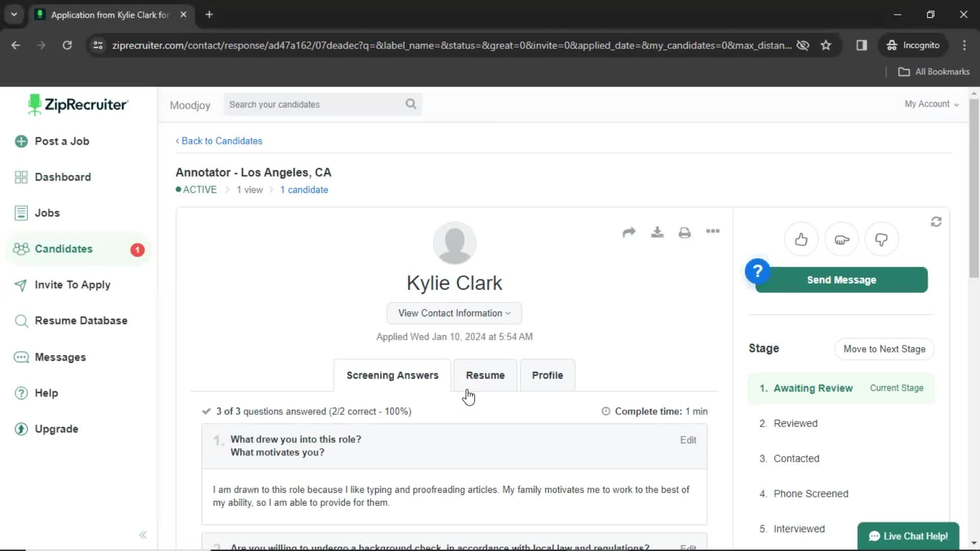Viewport: 980px width, 551px height.
Task: Expand the My Account menu
Action: point(931,104)
